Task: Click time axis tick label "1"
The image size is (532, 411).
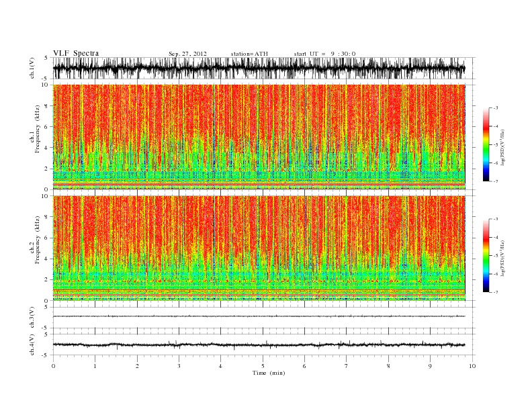Action: click(95, 366)
